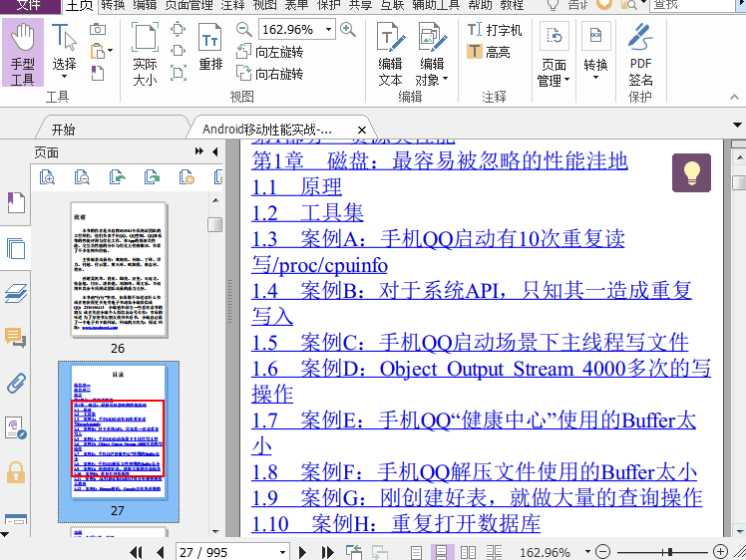Select the page 27 thumbnail

pos(119,431)
